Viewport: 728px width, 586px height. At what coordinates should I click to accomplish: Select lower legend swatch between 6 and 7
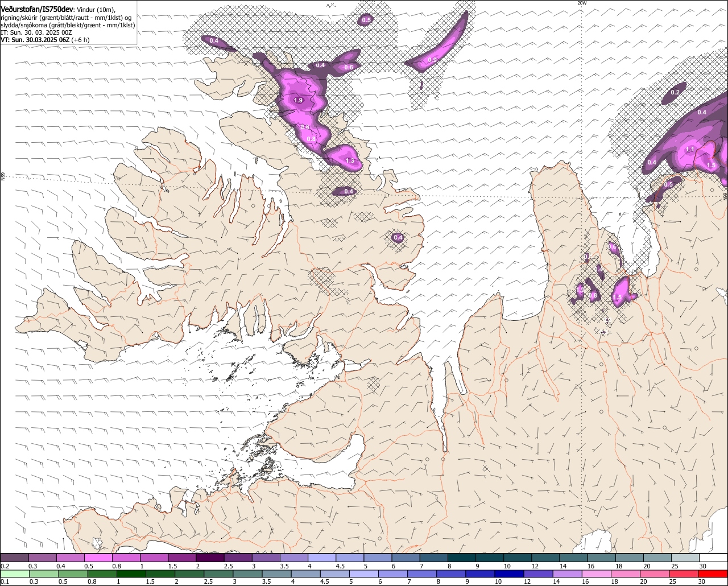pos(393,573)
